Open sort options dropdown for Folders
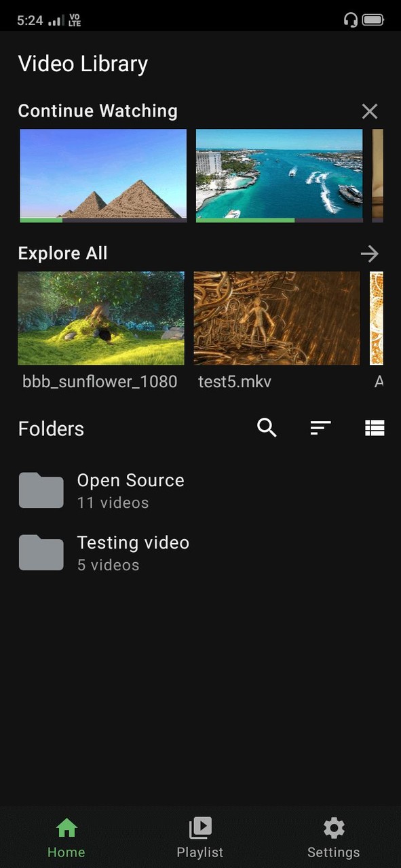The width and height of the screenshot is (401, 868). 320,428
